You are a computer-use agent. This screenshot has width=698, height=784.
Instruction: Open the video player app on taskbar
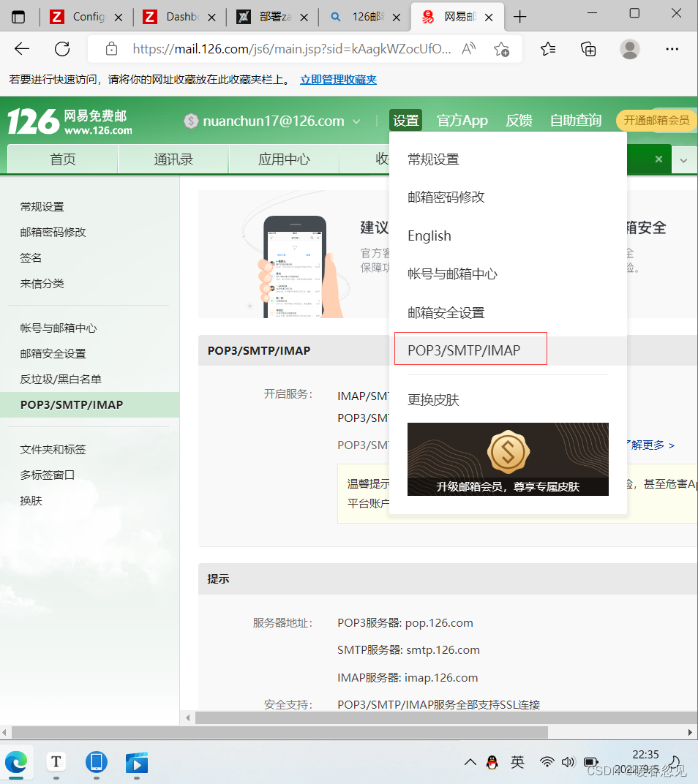click(x=137, y=763)
